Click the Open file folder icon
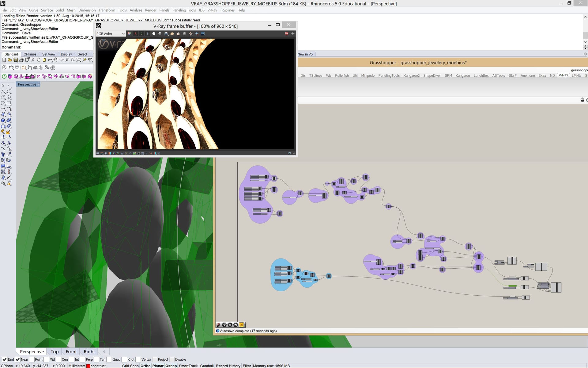The height and width of the screenshot is (368, 588). click(10, 60)
